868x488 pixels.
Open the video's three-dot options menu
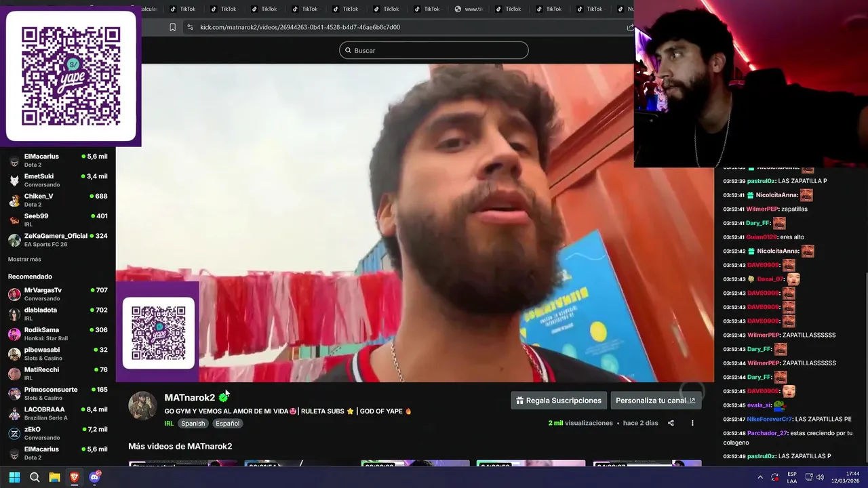[692, 423]
